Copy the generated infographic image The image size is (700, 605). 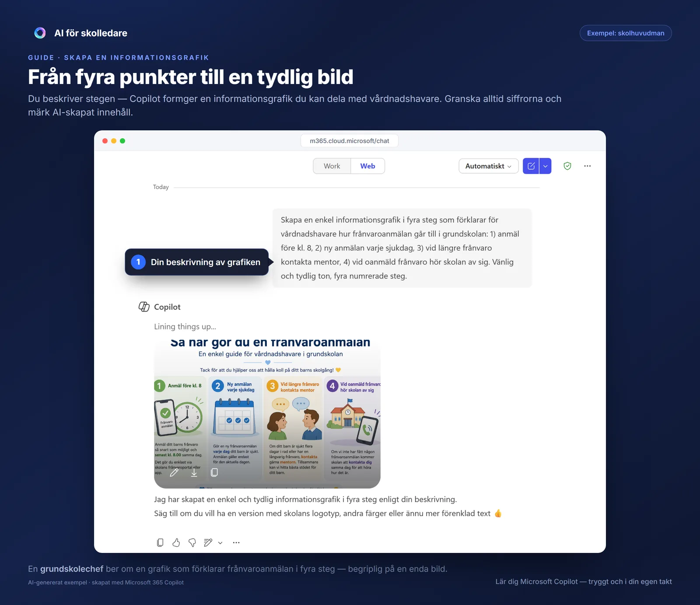click(214, 472)
